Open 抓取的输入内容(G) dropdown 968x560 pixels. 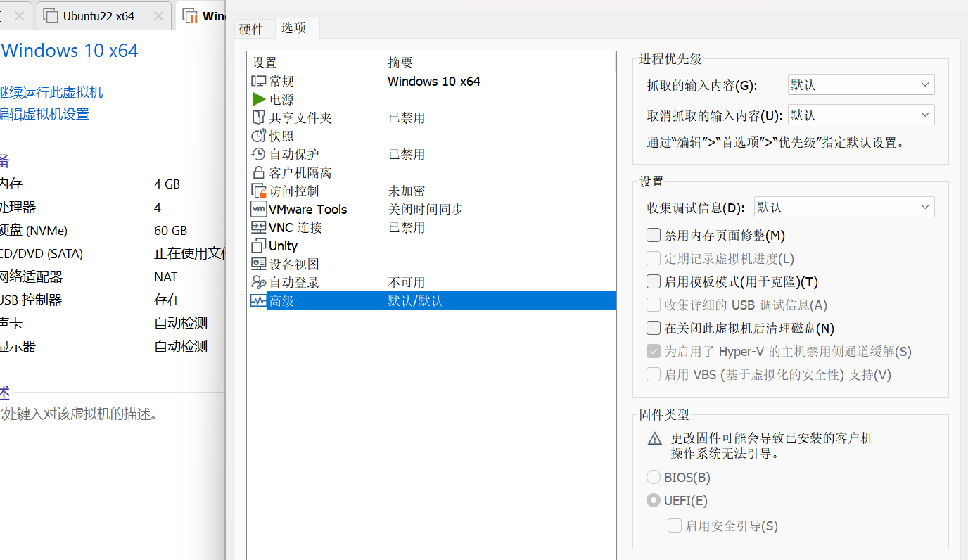click(x=861, y=85)
